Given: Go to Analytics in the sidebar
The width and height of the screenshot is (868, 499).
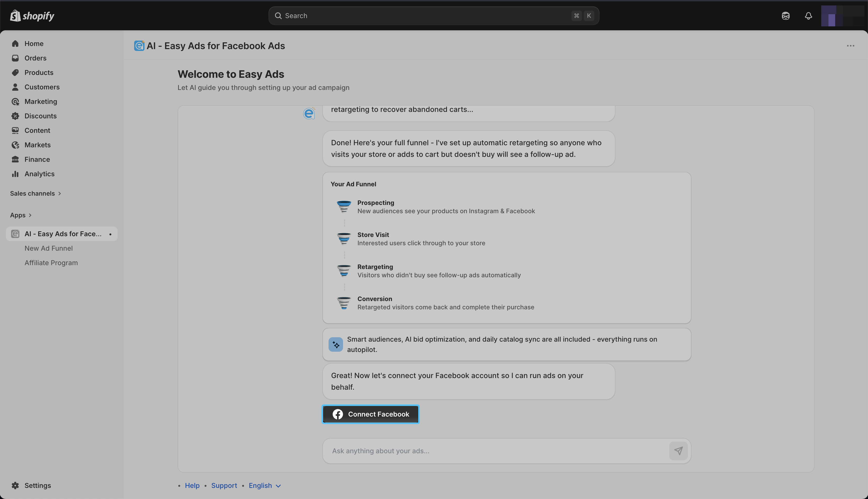Looking at the screenshot, I should 40,174.
